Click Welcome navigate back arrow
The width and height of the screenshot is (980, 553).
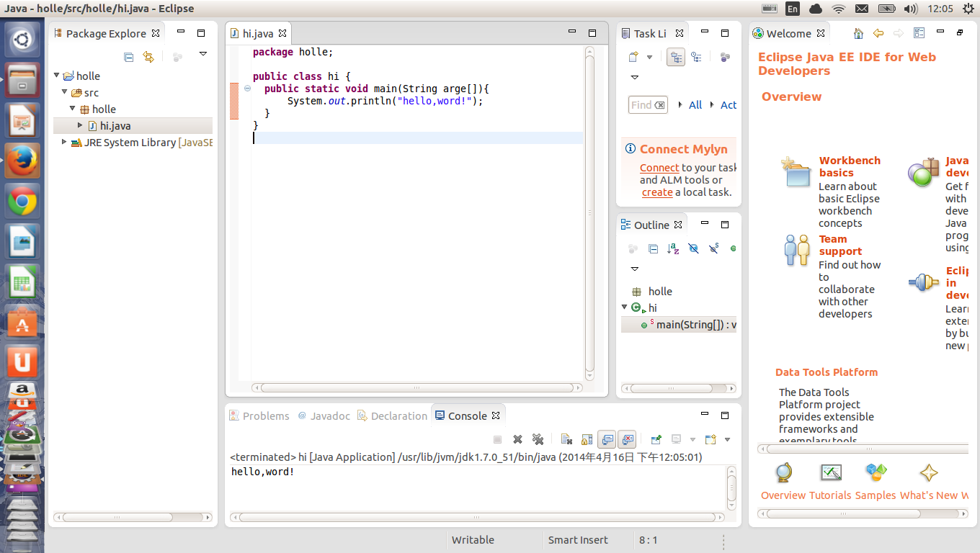tap(878, 33)
